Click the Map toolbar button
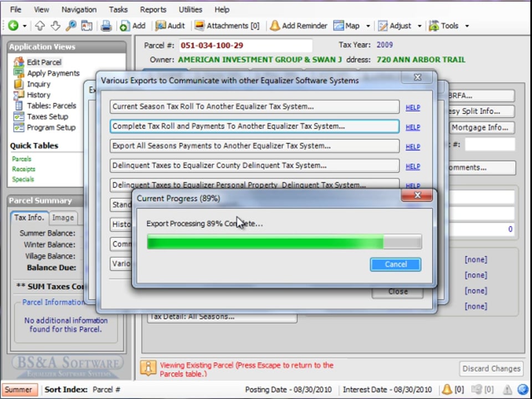This screenshot has width=532, height=399. [x=346, y=26]
